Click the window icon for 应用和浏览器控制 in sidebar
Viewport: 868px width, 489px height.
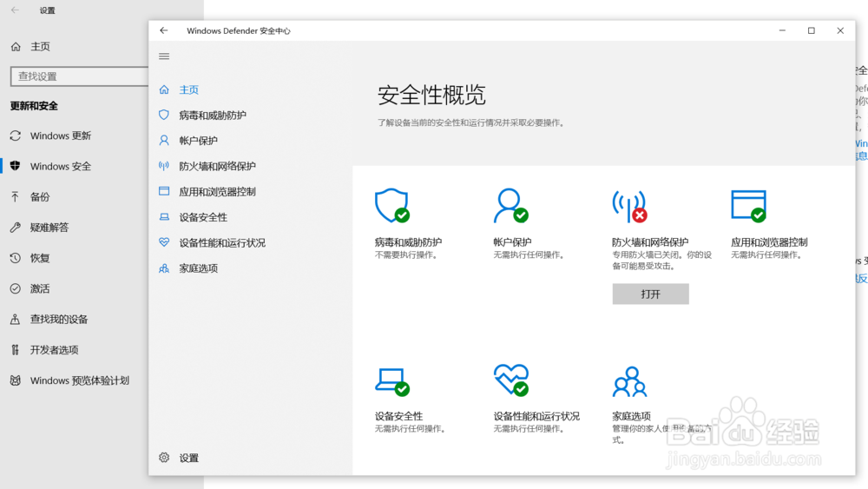click(x=164, y=191)
